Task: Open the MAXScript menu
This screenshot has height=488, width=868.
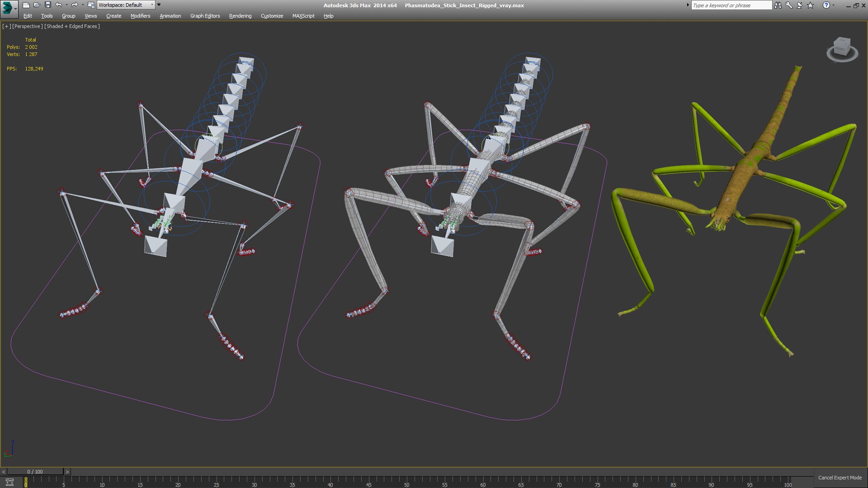Action: coord(303,16)
